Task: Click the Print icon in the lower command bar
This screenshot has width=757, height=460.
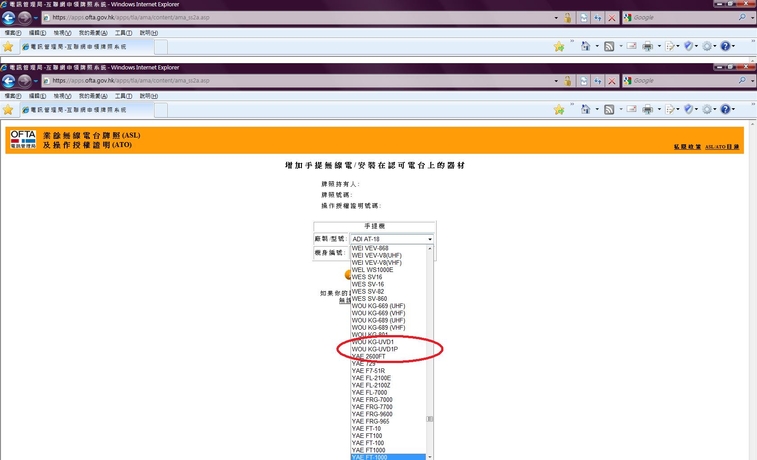Action: click(648, 109)
